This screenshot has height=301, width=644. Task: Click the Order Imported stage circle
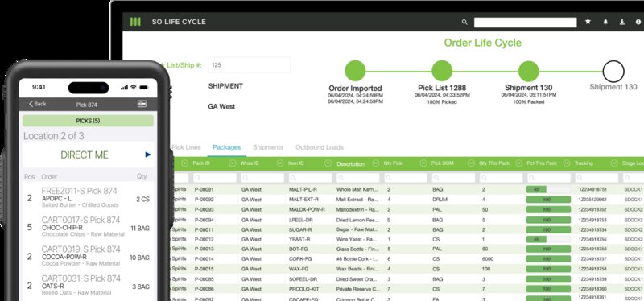[x=355, y=71]
